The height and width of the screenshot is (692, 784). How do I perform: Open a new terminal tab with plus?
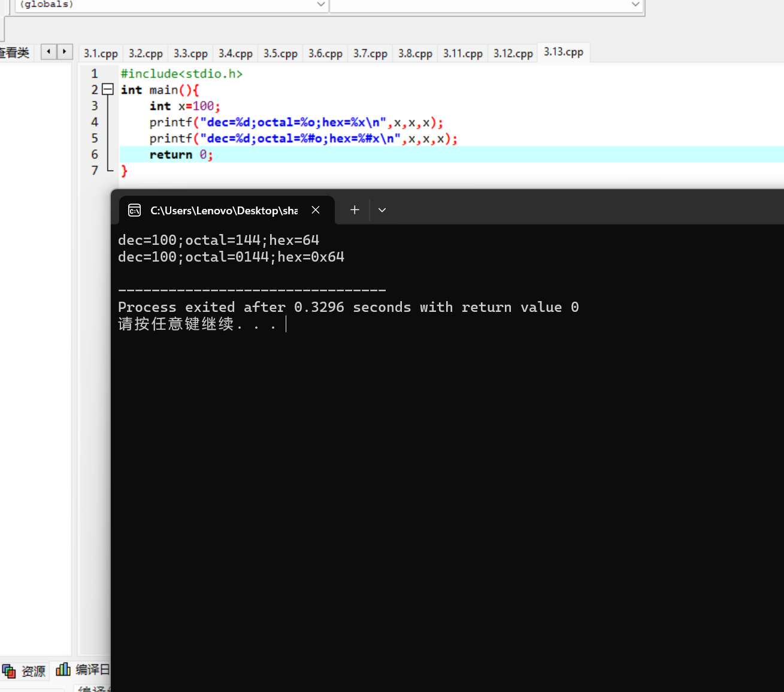tap(355, 210)
